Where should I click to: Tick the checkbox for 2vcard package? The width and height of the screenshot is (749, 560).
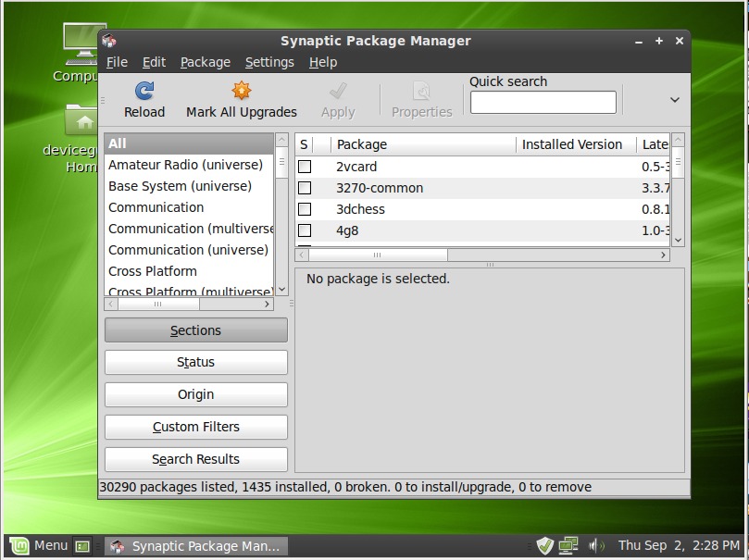[305, 167]
